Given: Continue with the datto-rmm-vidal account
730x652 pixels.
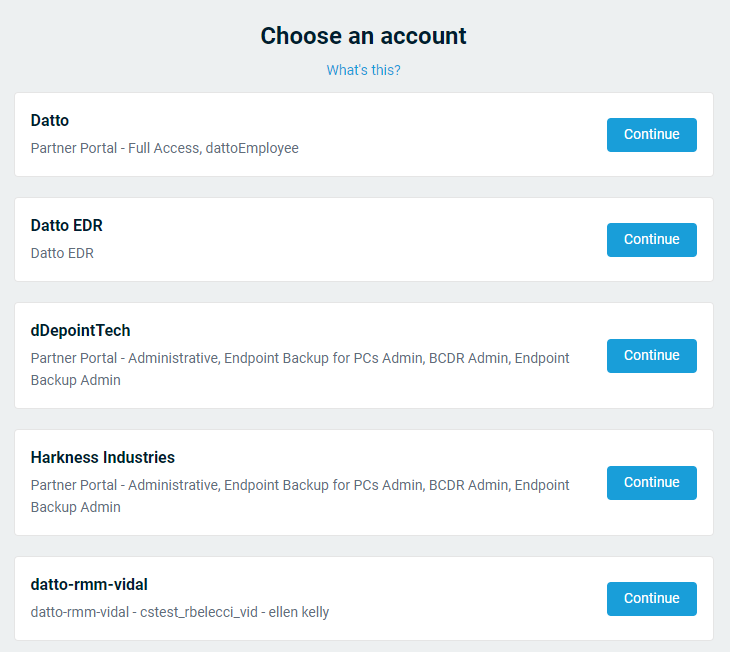Looking at the screenshot, I should coord(651,599).
